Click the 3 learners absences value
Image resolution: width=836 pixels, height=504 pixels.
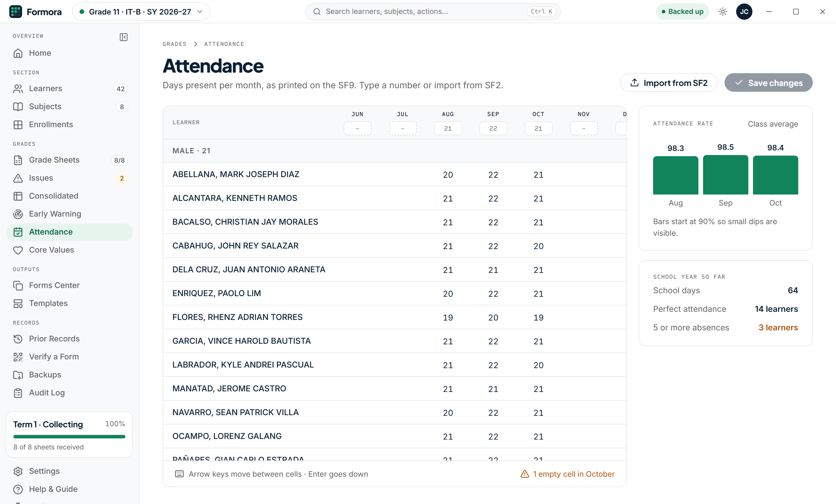pos(778,327)
